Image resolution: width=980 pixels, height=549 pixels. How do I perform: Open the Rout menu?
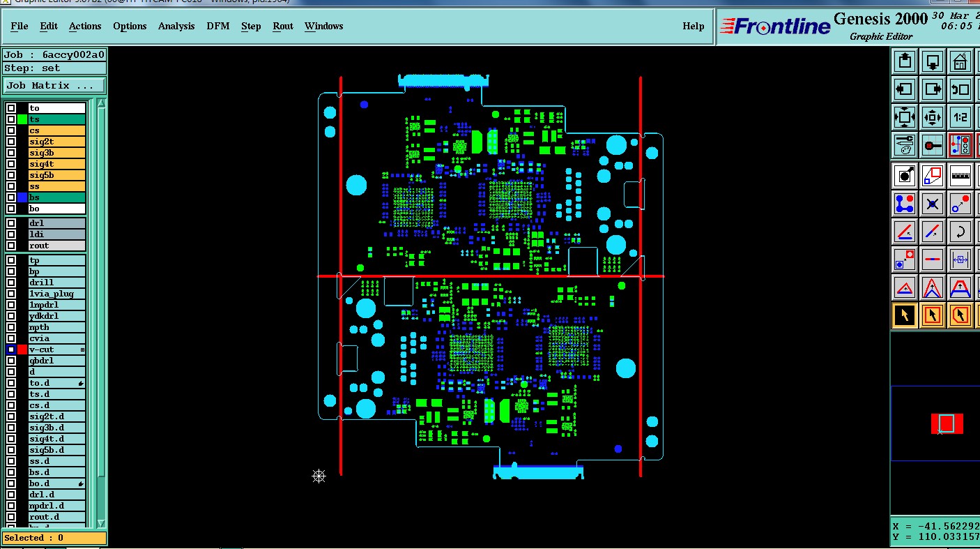283,26
